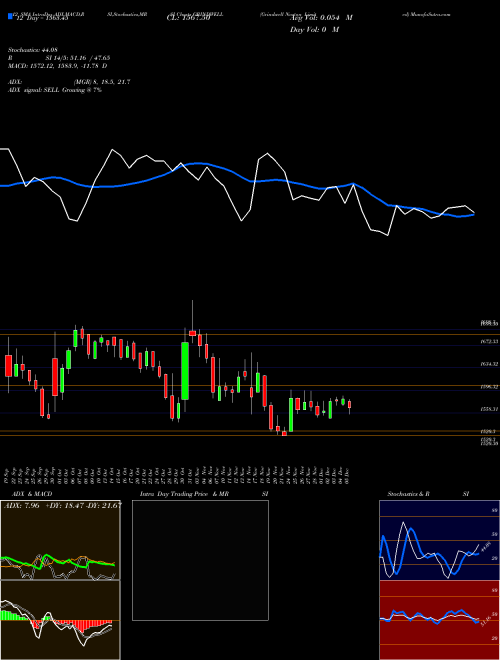Click the blue Stochastics chart panel

click(439, 540)
